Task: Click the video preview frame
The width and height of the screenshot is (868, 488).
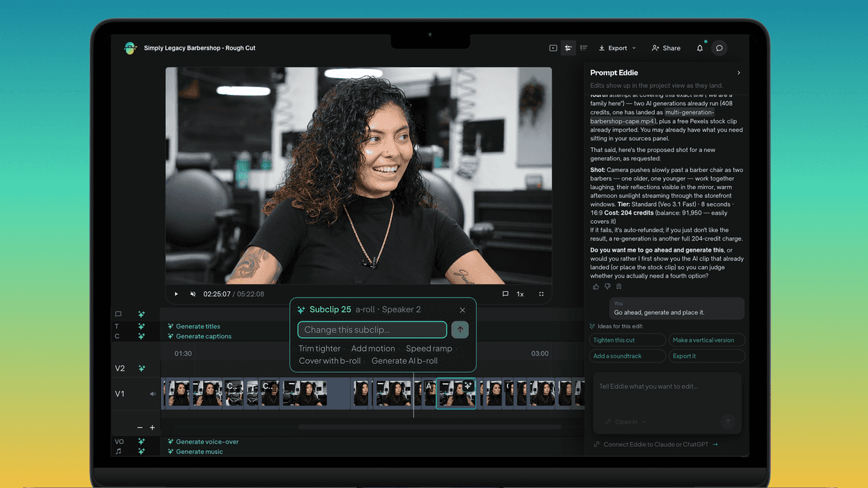Action: click(358, 176)
